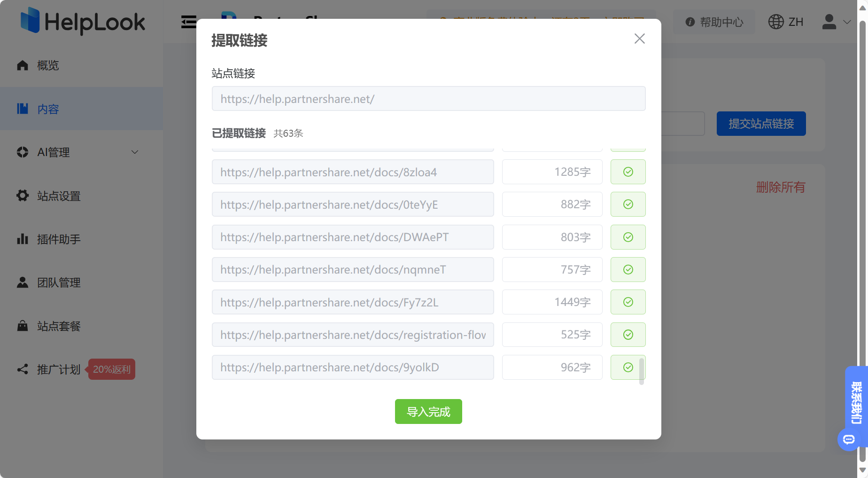The height and width of the screenshot is (478, 868).
Task: Click the 推广计划 share icon
Action: [22, 369]
